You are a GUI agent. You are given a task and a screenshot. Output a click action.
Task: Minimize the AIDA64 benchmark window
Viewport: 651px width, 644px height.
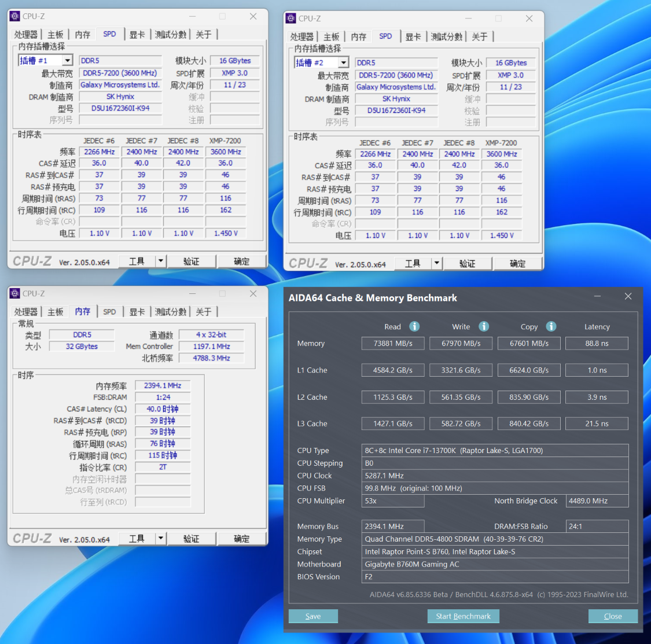tap(597, 296)
